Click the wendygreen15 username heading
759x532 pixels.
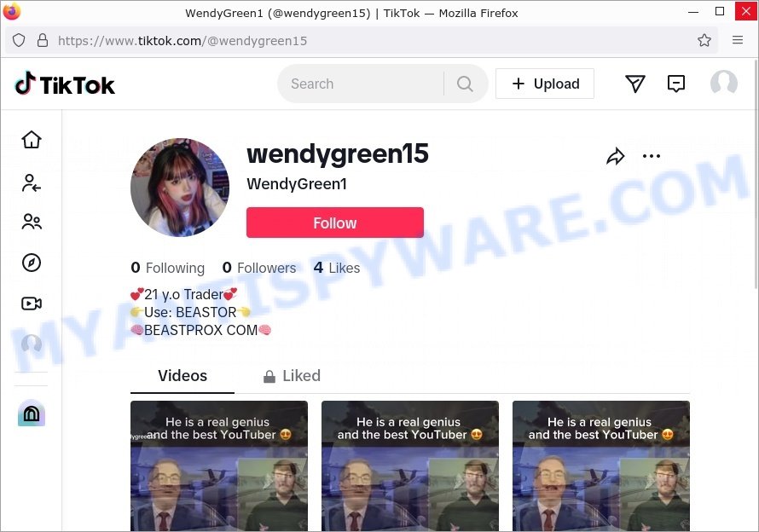pos(338,154)
